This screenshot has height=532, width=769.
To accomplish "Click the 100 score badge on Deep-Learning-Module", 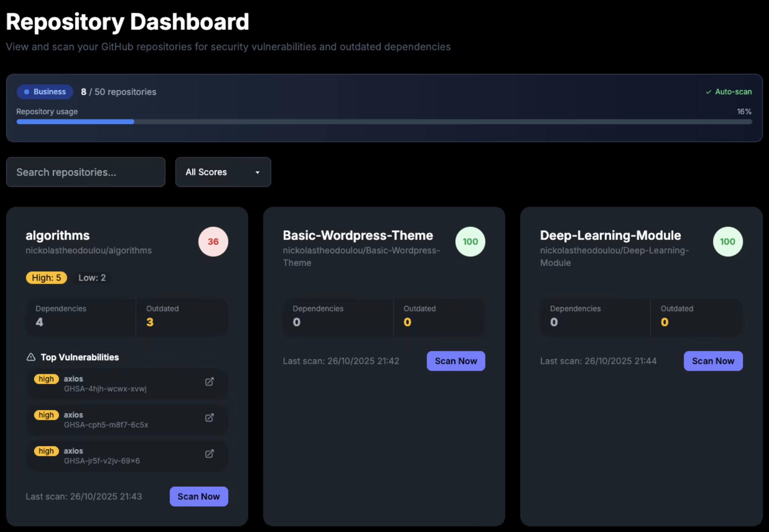I will coord(728,241).
